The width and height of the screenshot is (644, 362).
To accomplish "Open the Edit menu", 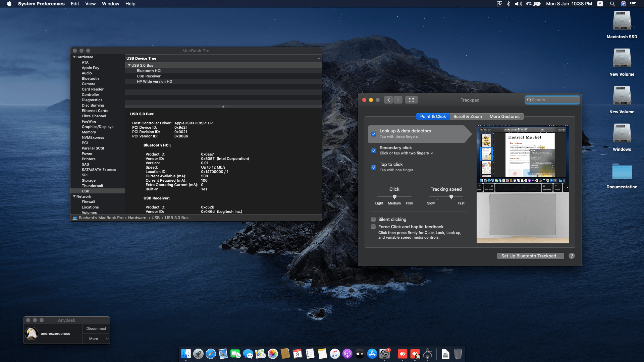I will click(x=75, y=4).
